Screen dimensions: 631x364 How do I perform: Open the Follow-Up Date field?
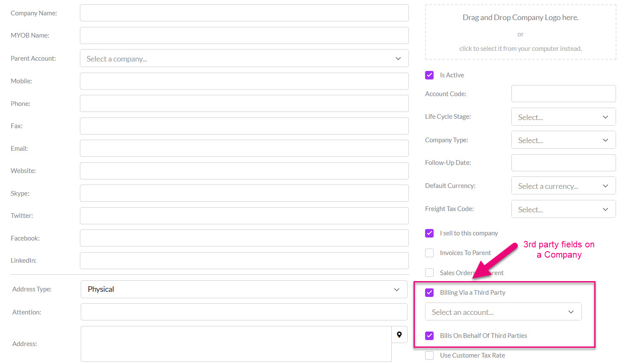point(563,163)
